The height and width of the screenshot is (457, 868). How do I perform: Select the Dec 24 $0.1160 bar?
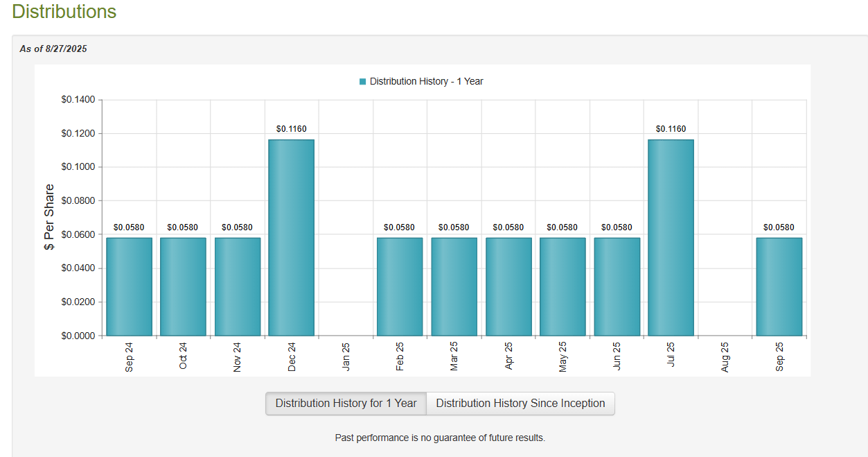coord(291,237)
